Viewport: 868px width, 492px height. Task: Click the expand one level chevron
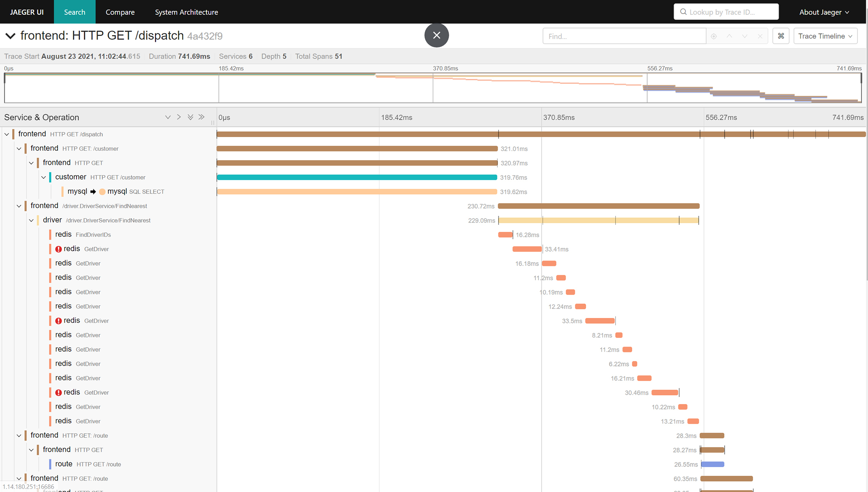168,117
